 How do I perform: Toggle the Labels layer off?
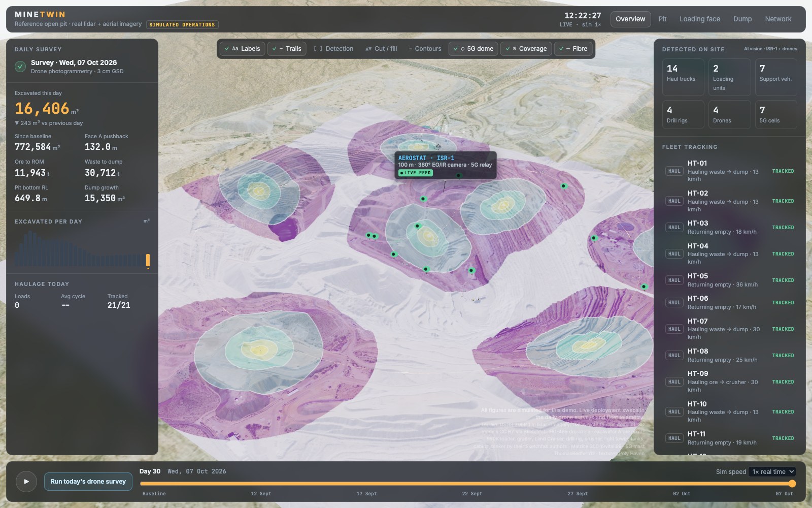(x=243, y=49)
